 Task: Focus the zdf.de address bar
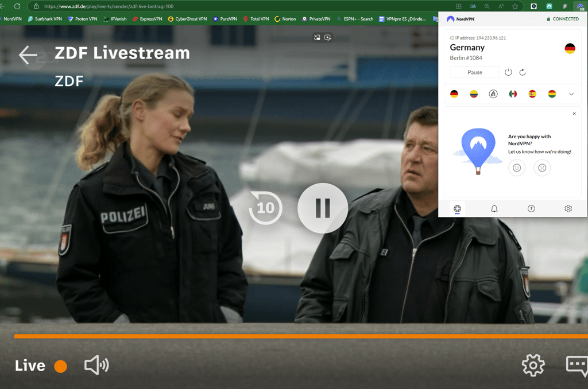(x=240, y=6)
